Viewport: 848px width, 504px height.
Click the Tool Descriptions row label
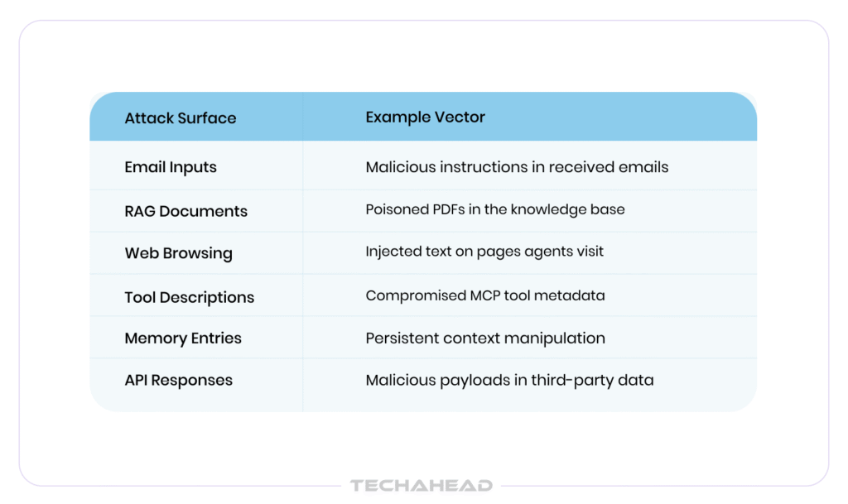(x=189, y=297)
